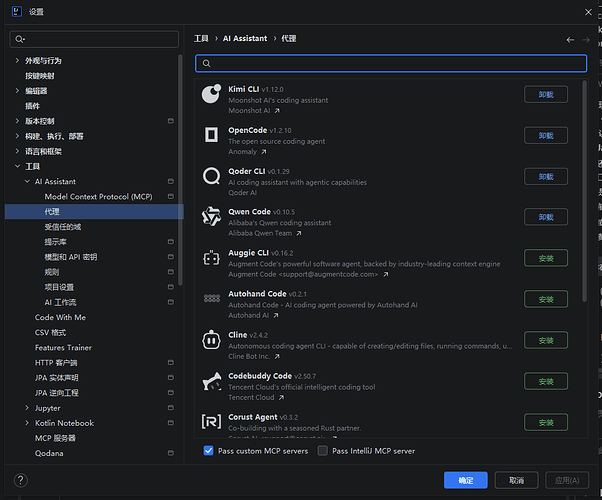Click the Corust Agent icon
Screen dimensions: 602x500
[212, 422]
